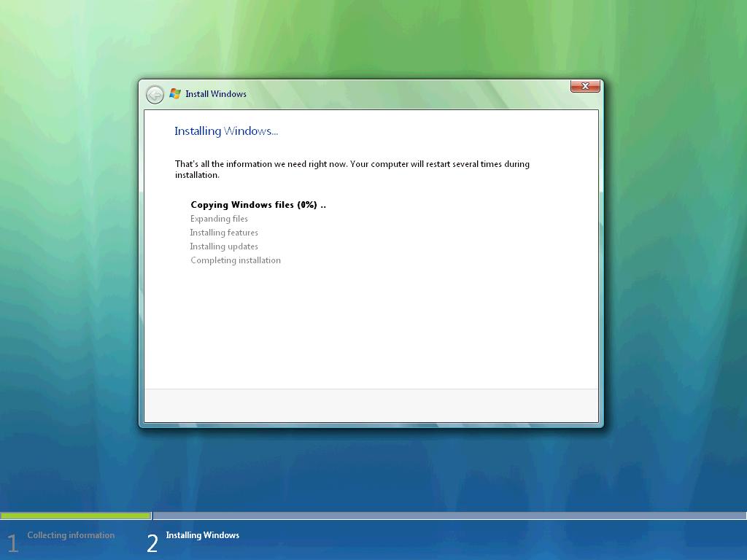
Task: Click the Installing Windows stage label at bottom
Action: [x=203, y=535]
